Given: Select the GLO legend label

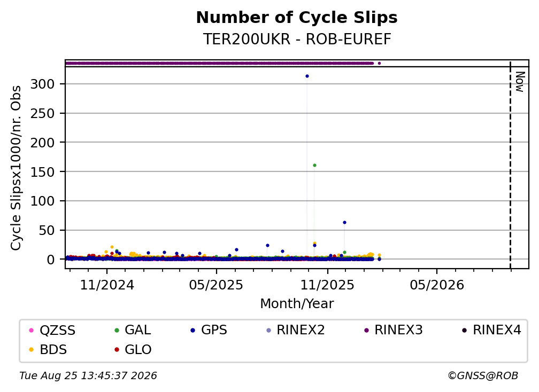Looking at the screenshot, I should 138,350.
